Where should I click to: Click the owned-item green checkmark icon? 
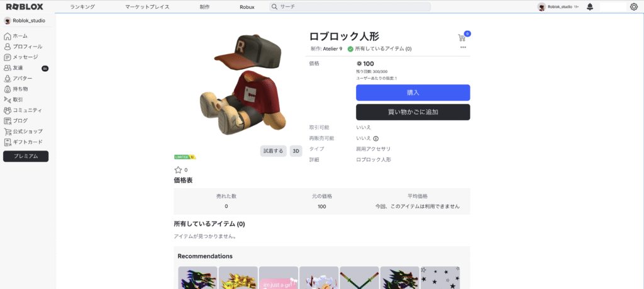pyautogui.click(x=350, y=49)
